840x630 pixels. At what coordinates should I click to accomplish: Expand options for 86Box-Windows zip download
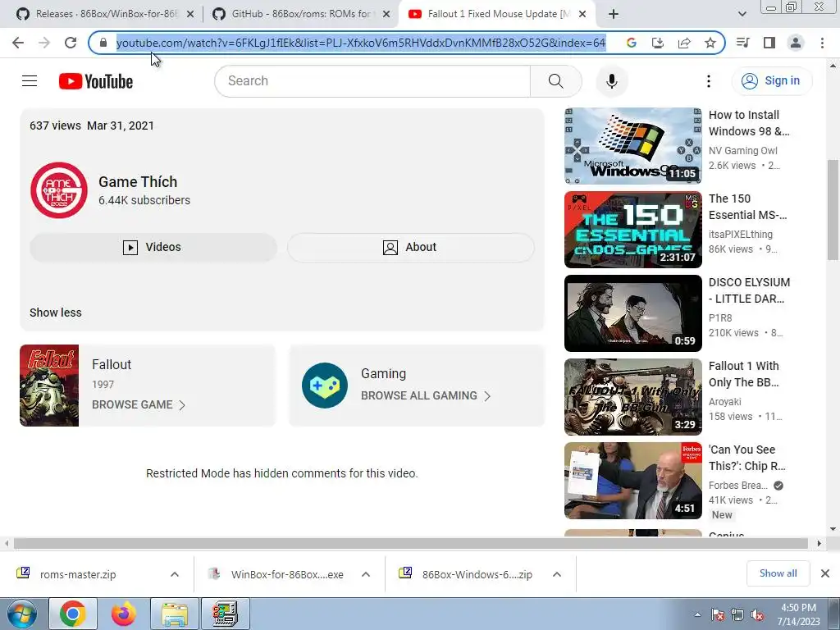pyautogui.click(x=557, y=574)
